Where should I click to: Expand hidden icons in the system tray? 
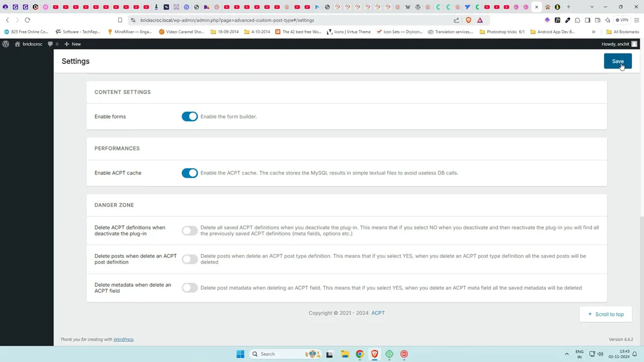click(x=567, y=354)
